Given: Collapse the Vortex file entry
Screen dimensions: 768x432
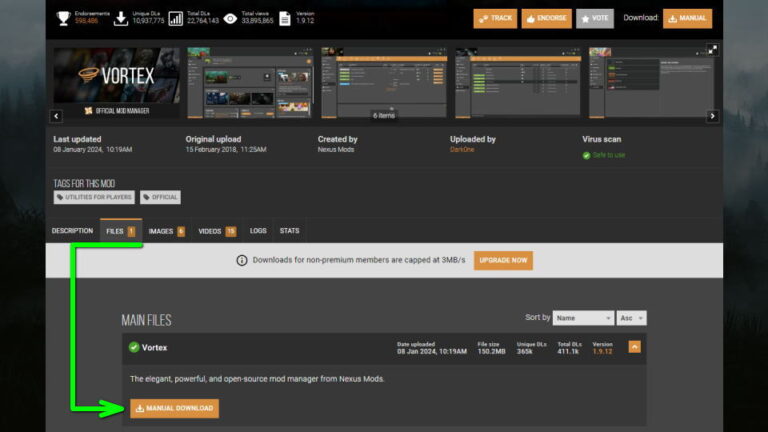Looking at the screenshot, I should click(634, 347).
